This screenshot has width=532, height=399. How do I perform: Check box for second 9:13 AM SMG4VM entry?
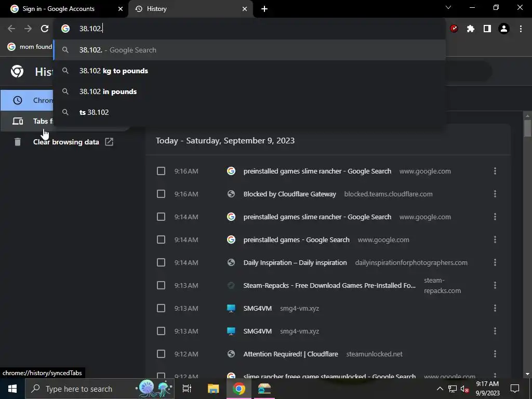161,331
